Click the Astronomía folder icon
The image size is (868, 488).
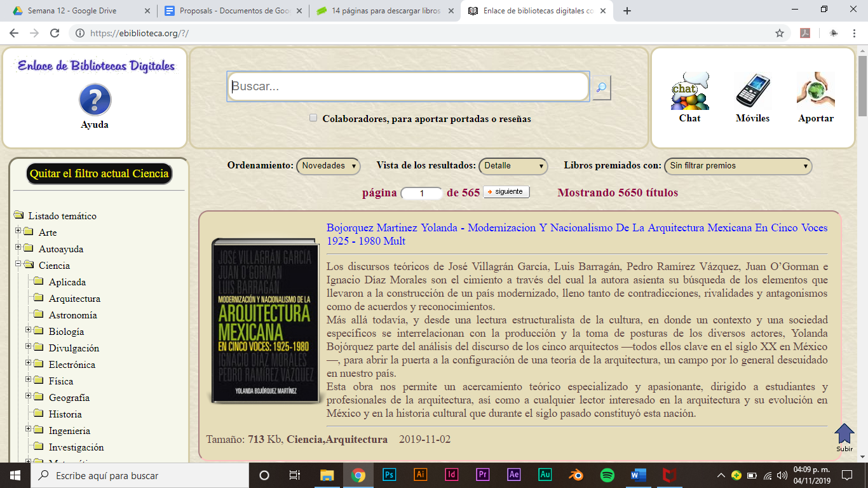[39, 315]
